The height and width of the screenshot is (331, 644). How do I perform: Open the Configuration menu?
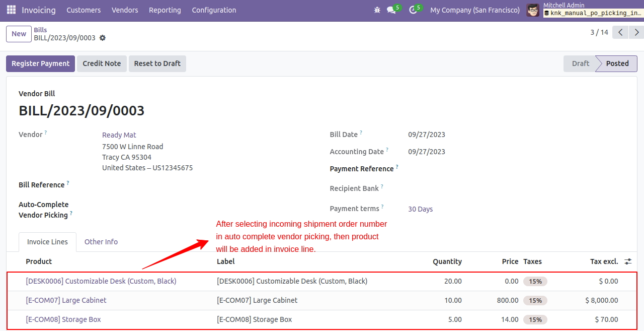(x=214, y=10)
